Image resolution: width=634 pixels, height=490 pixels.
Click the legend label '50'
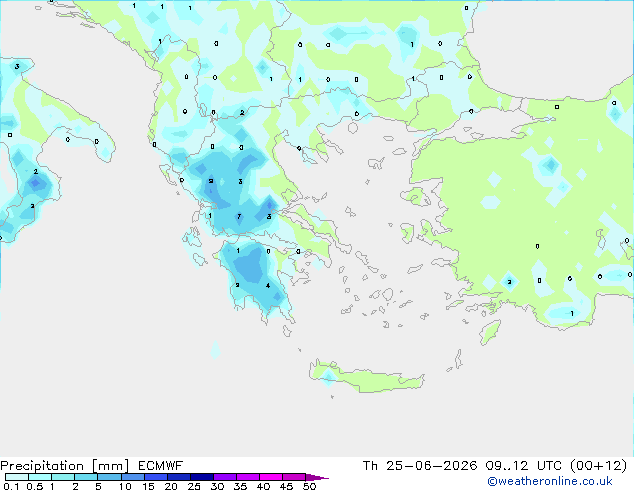click(309, 486)
